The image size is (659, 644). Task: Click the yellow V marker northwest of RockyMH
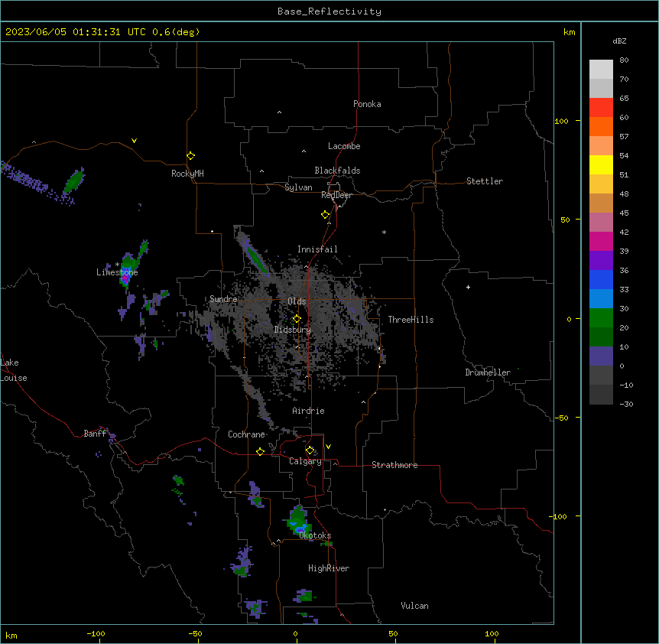[x=134, y=141]
